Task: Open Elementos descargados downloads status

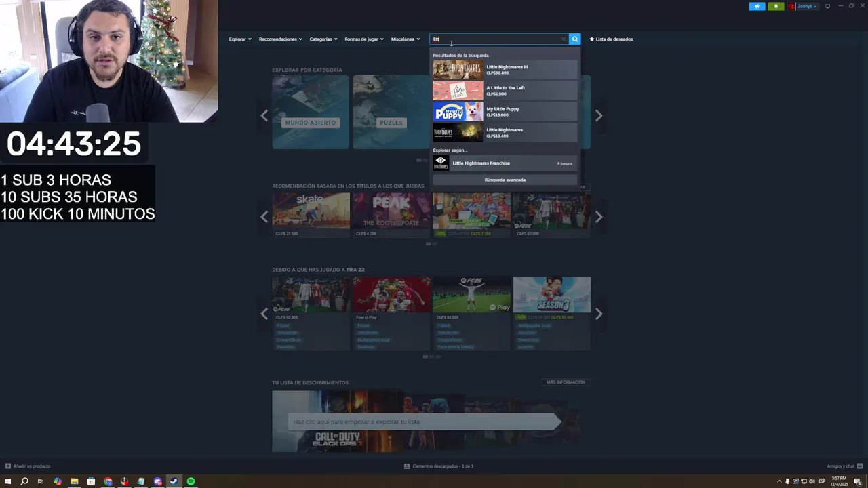Action: (439, 466)
